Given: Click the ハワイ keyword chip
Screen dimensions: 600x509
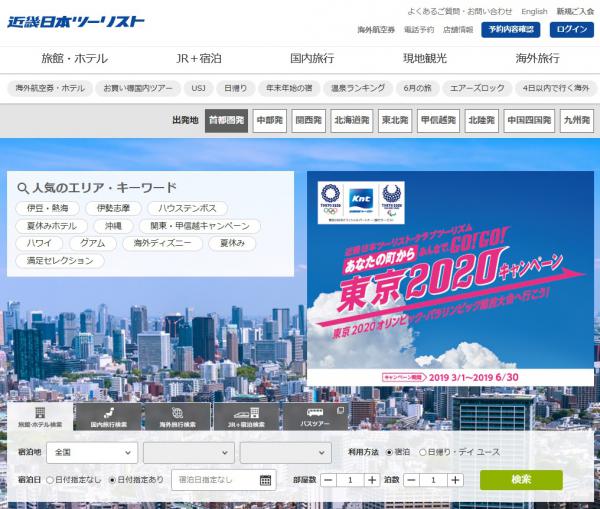Looking at the screenshot, I should [39, 243].
